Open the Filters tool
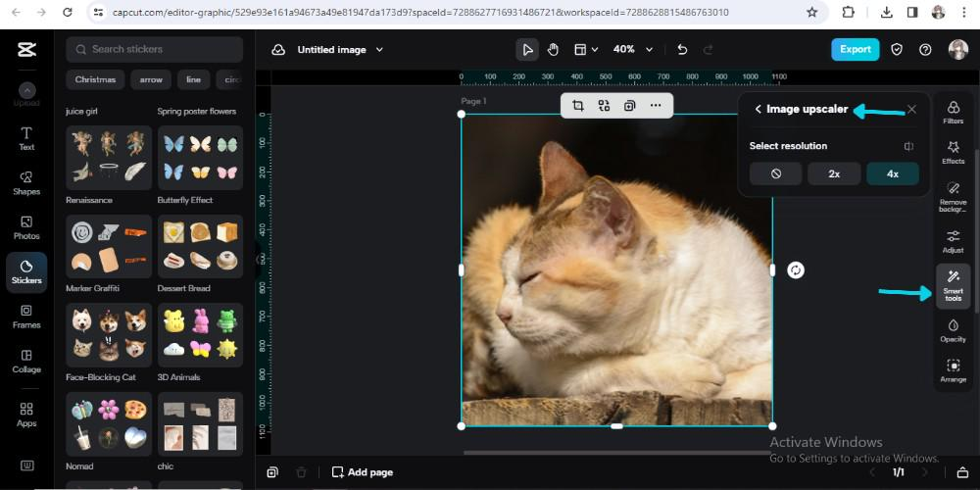Image resolution: width=980 pixels, height=490 pixels. coord(954,113)
